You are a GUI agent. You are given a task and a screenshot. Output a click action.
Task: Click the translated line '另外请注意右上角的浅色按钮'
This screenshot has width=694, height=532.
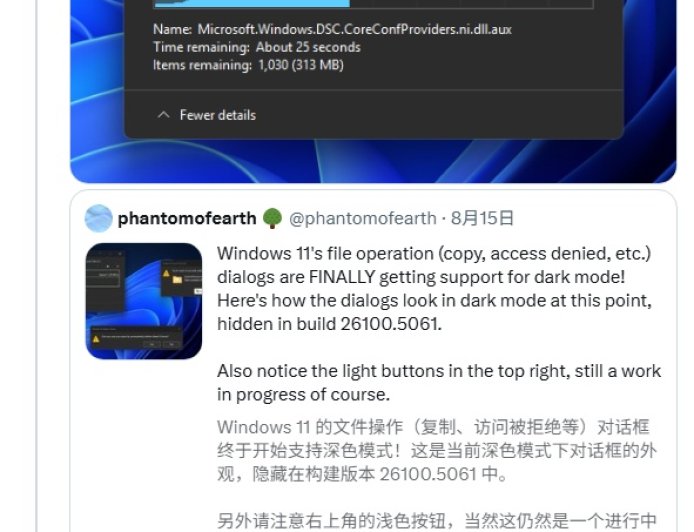(x=437, y=521)
